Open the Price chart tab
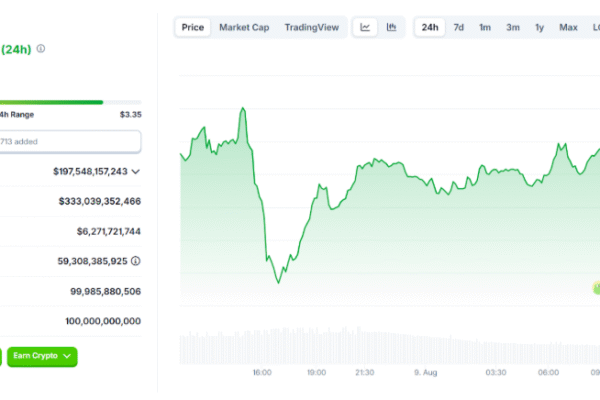 pyautogui.click(x=193, y=27)
